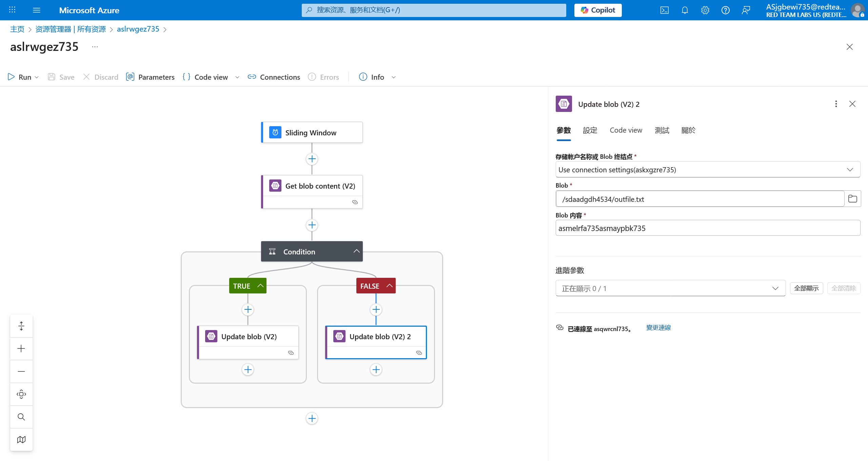Click the Blob 內容 input field

(x=708, y=228)
